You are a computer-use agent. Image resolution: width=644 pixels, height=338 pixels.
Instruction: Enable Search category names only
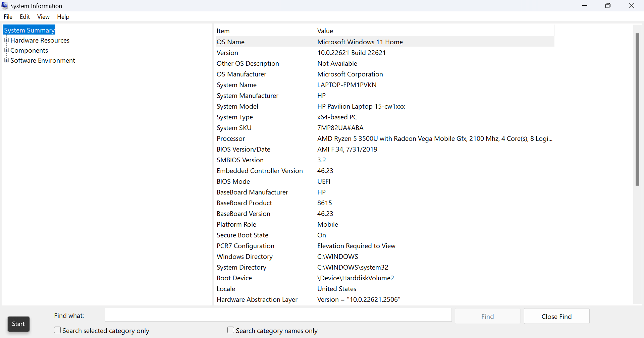point(231,330)
